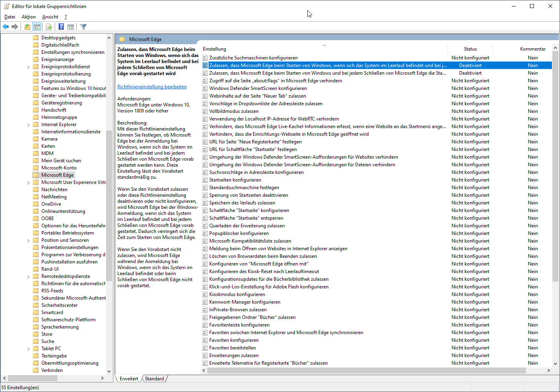Select the Microsoft Edge tree folder
Screen dimensions: 560x392
pos(57,175)
